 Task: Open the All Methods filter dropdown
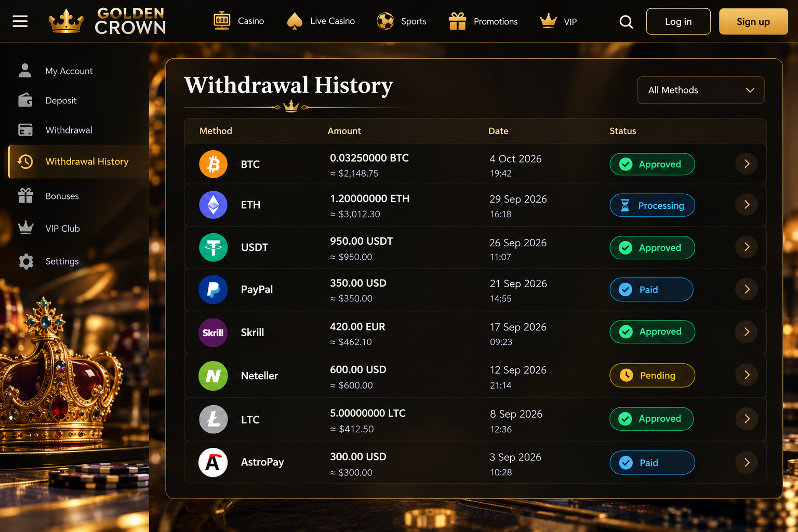(700, 90)
